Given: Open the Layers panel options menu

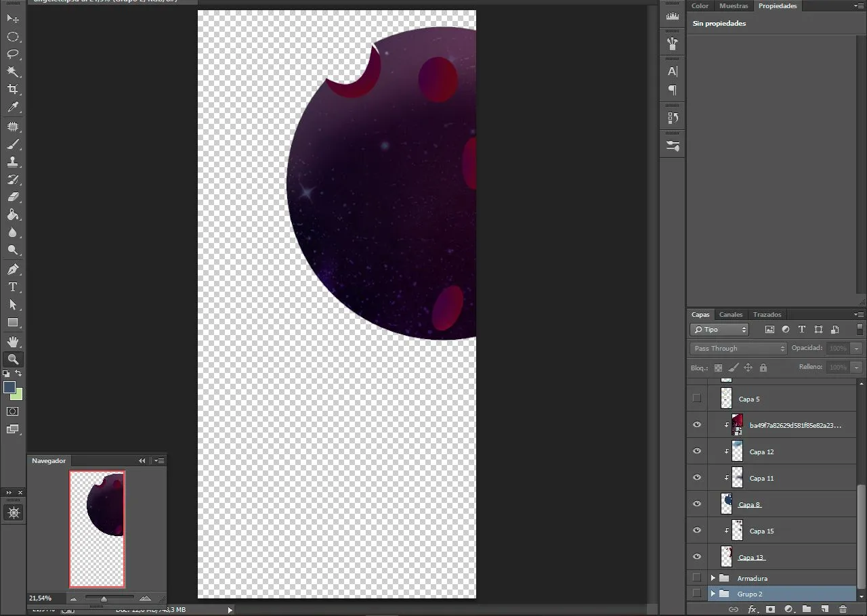Looking at the screenshot, I should [x=858, y=314].
